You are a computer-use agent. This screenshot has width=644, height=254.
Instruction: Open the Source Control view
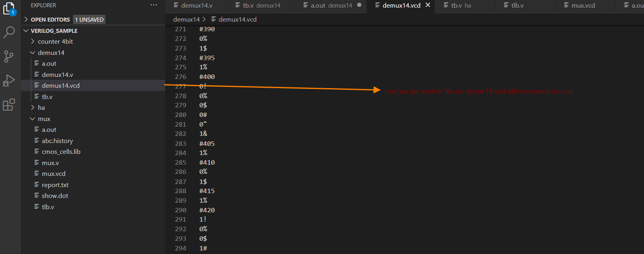(x=9, y=56)
